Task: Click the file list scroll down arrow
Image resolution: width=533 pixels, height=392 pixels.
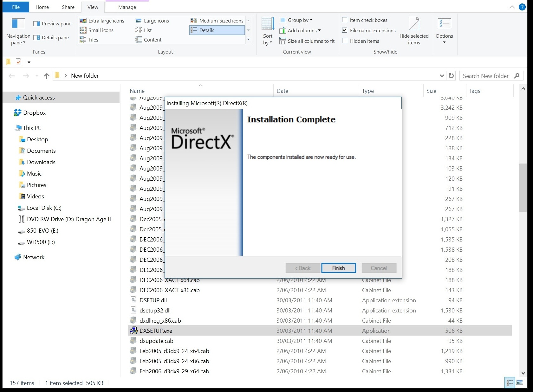Action: coord(523,373)
